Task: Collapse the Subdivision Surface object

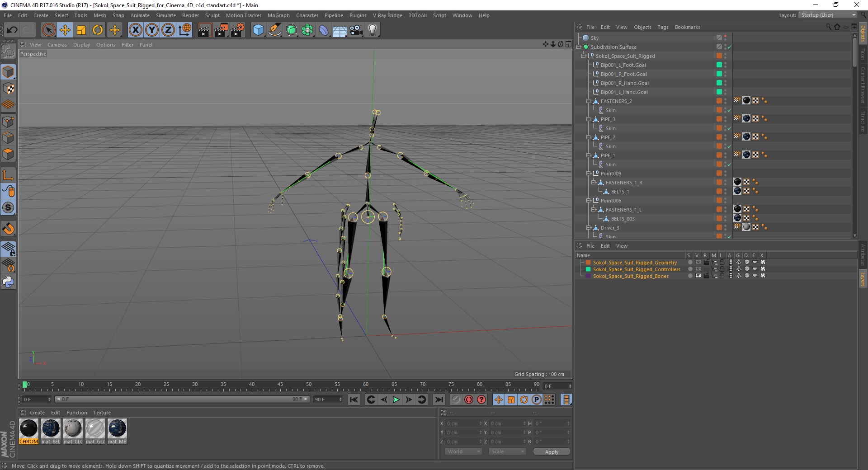Action: click(579, 47)
